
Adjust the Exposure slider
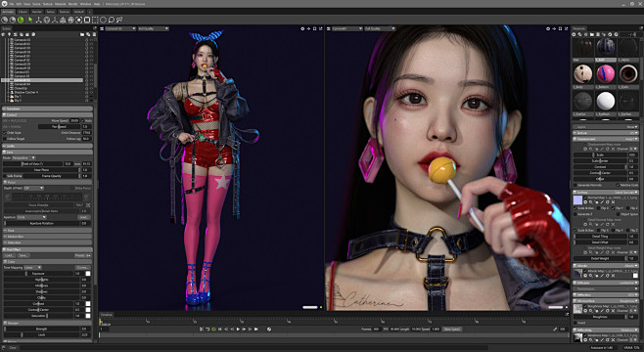click(x=38, y=273)
